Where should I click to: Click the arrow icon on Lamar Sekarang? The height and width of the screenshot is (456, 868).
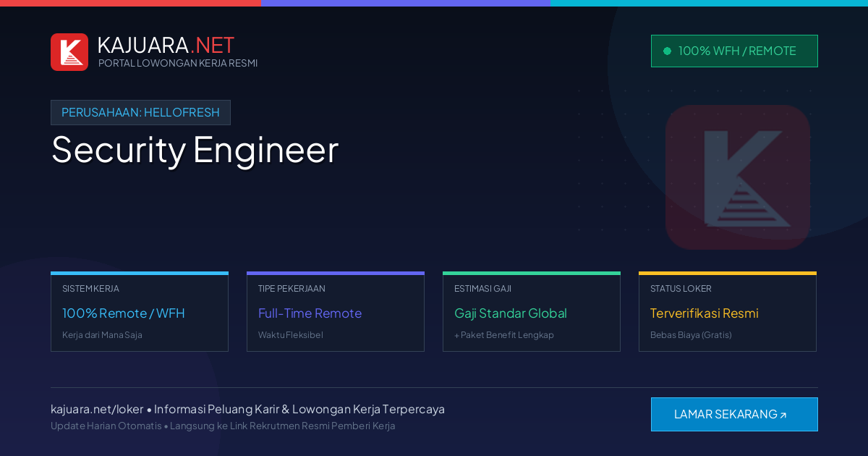783,415
